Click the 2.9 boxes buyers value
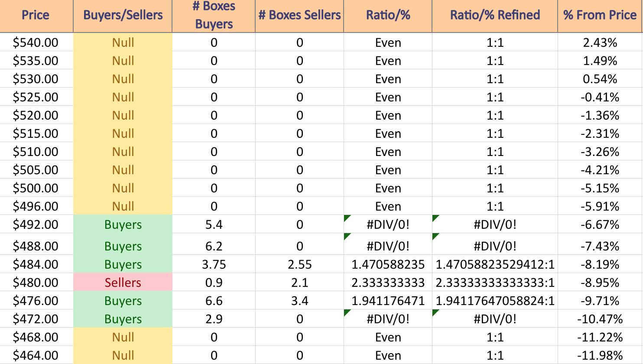This screenshot has width=643, height=364. [214, 318]
